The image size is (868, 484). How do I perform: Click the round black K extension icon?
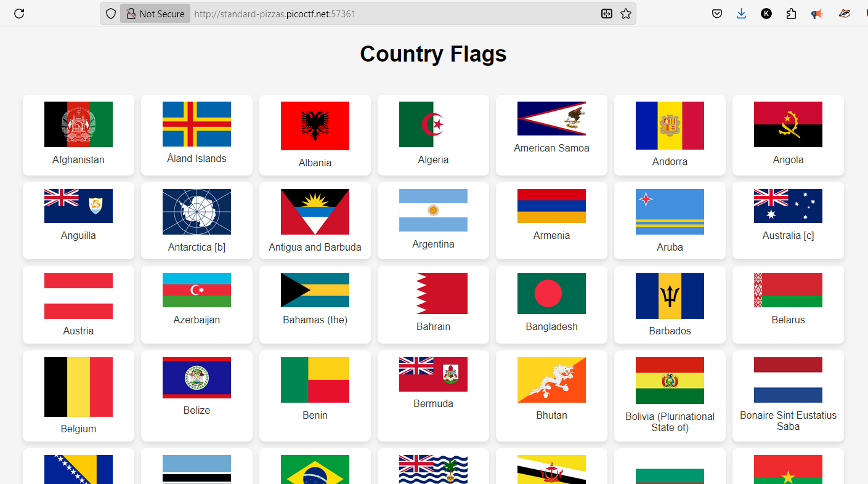766,14
